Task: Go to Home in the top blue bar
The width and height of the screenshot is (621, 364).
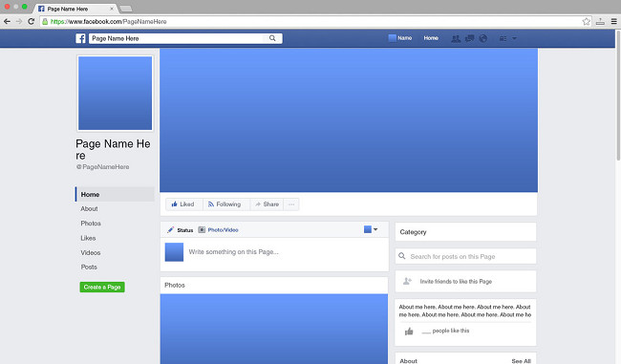Action: point(431,38)
